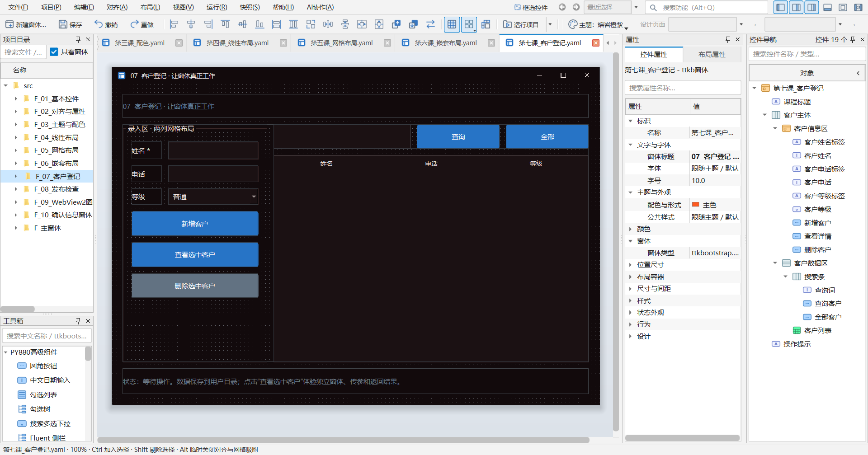
Task: Click the 全部 button
Action: [x=547, y=136]
